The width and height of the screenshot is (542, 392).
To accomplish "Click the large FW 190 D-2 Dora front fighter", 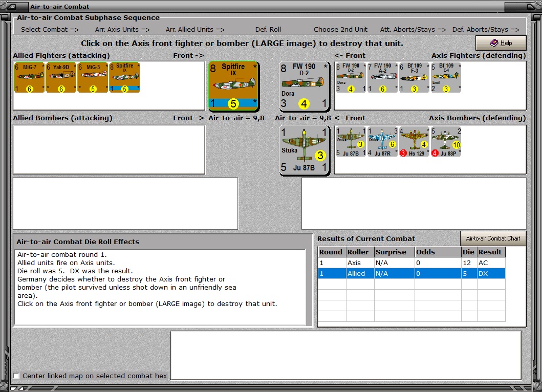I will point(304,86).
